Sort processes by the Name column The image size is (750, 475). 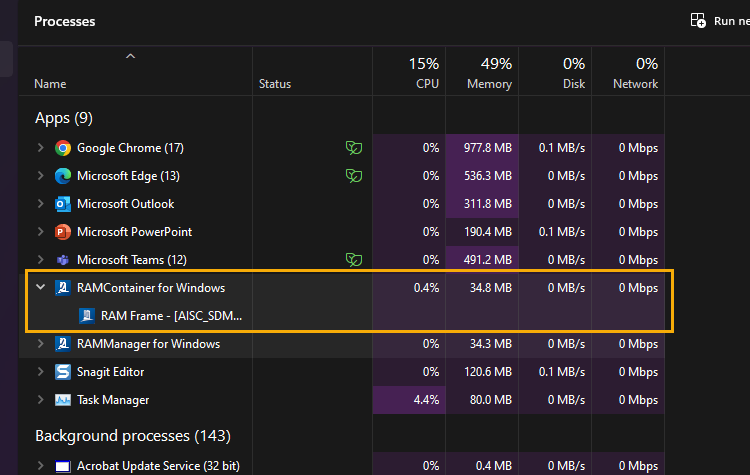point(50,84)
